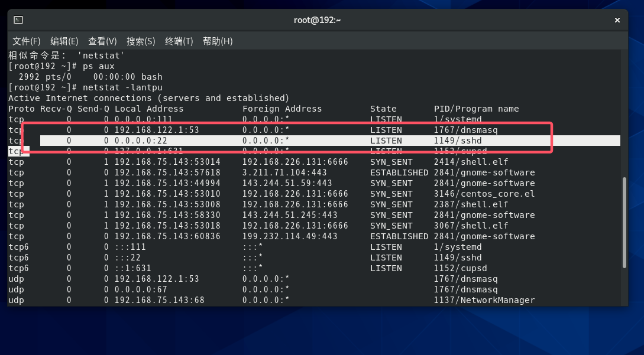
Task: Click local address 192.168.75.143:53008
Action: point(167,204)
